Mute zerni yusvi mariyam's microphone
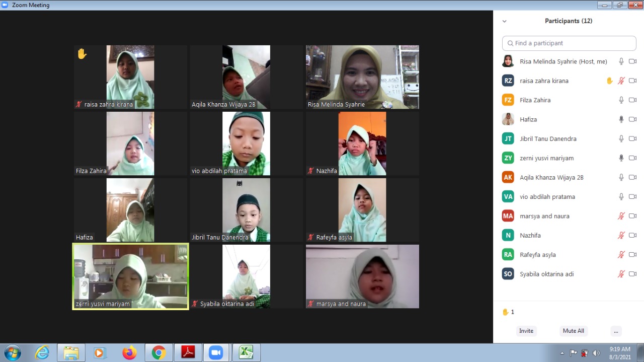The height and width of the screenshot is (362, 644). (x=621, y=158)
